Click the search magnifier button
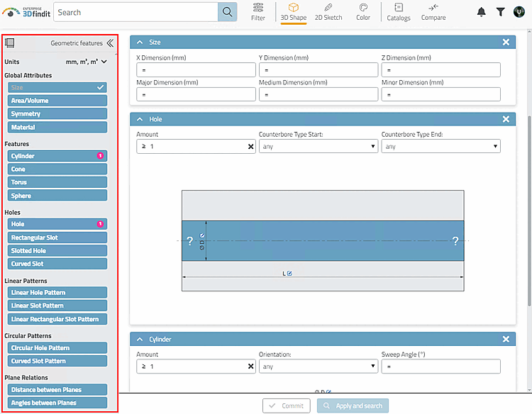Viewport: 532px width, 414px height. click(227, 12)
